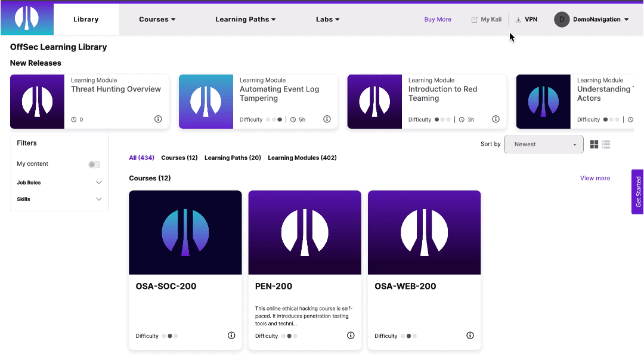Click clock icon on Introduction to Red Teaming

click(462, 119)
